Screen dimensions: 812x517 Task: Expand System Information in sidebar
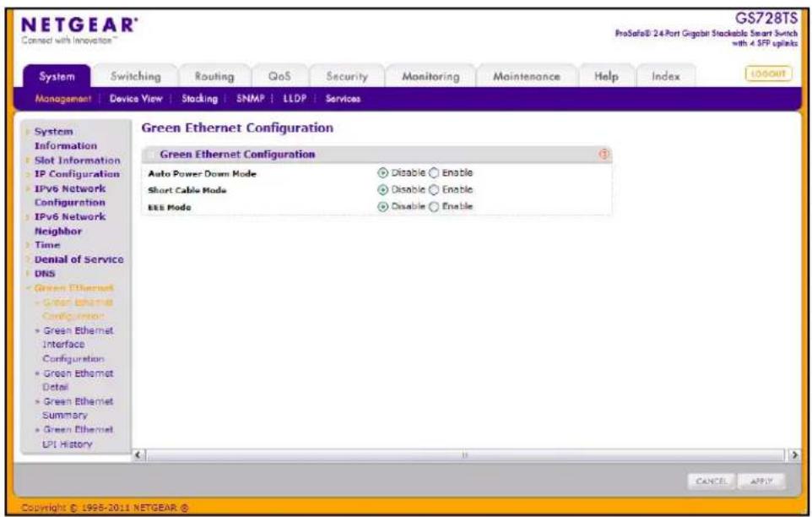[65, 139]
